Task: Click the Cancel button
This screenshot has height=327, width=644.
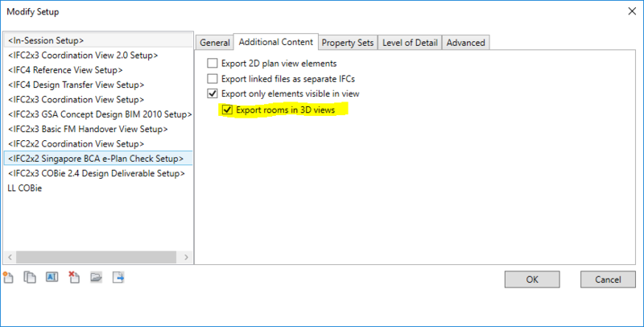Action: coord(608,279)
